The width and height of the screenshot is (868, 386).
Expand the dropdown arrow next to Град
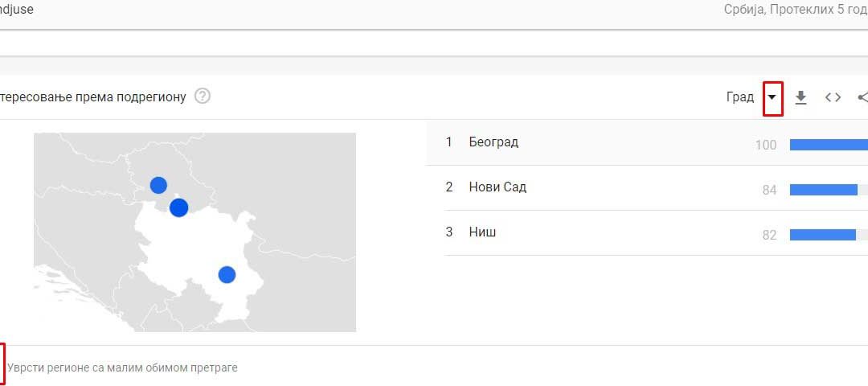click(772, 97)
